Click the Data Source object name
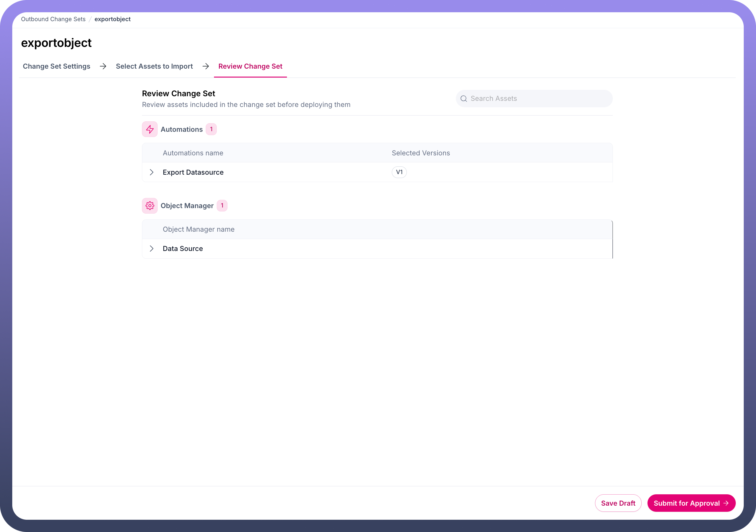The image size is (756, 532). (183, 249)
